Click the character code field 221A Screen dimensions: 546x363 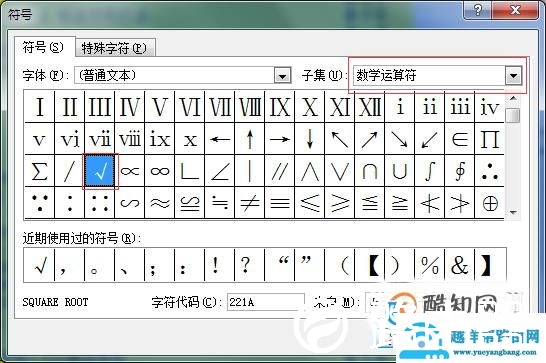pyautogui.click(x=266, y=302)
